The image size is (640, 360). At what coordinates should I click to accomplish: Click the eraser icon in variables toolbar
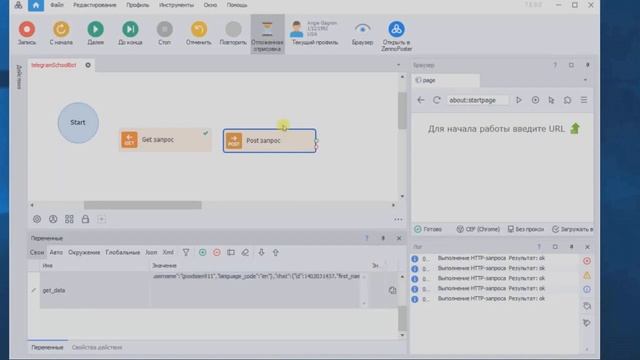[245, 253]
